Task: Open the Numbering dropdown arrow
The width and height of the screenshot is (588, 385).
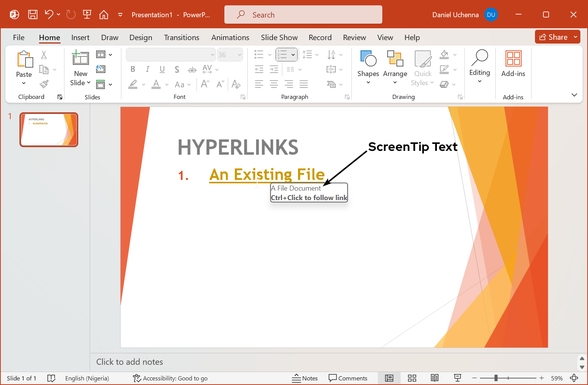Action: (292, 55)
